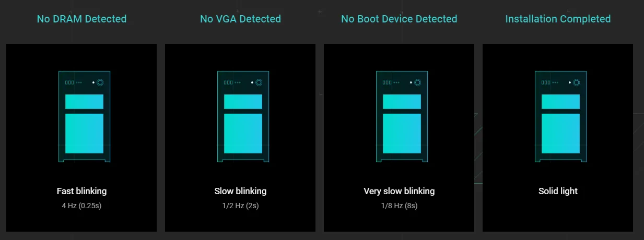Click the large cyan panel of the Installation Completed case

[x=560, y=134]
